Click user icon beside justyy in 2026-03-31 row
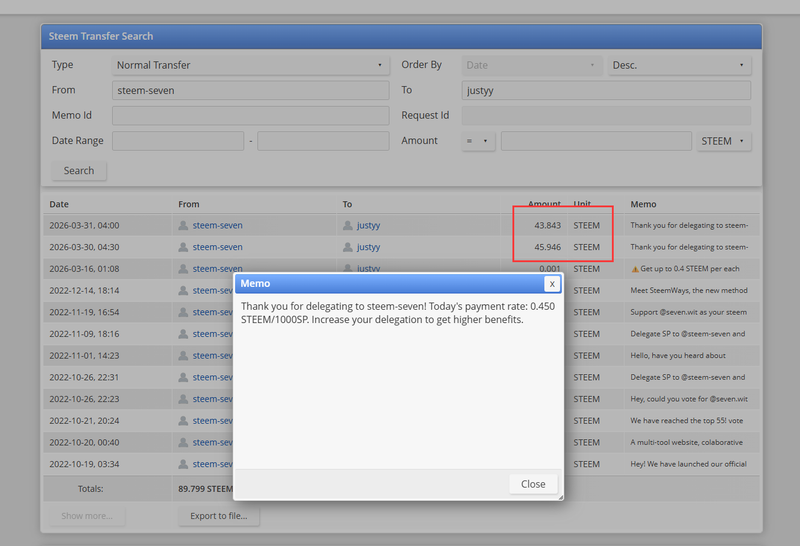Viewport: 800px width, 546px height. click(347, 225)
